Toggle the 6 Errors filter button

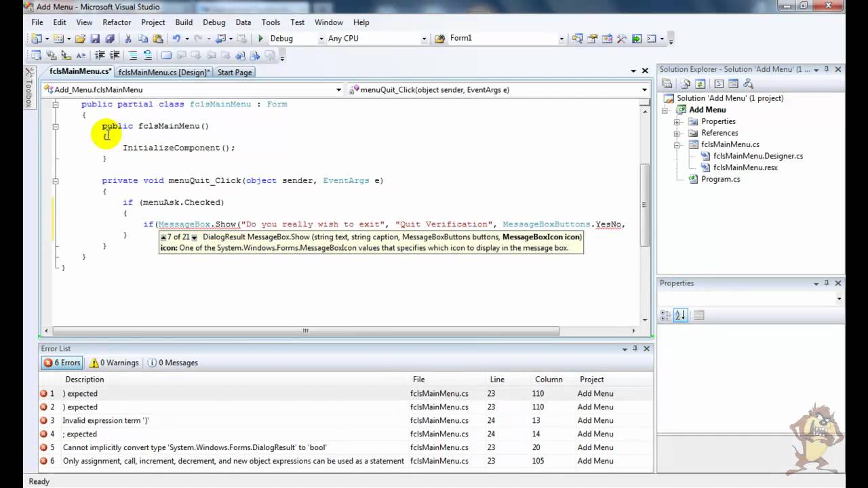62,363
